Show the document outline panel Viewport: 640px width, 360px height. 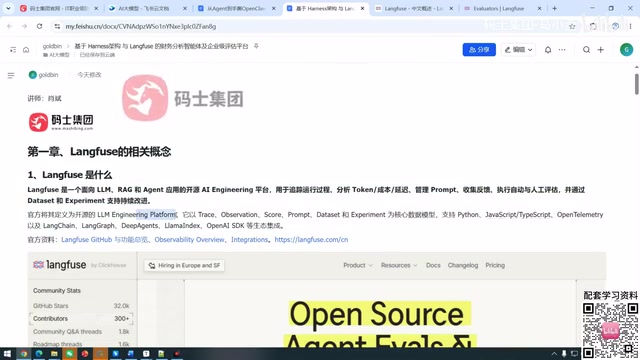(x=11, y=76)
